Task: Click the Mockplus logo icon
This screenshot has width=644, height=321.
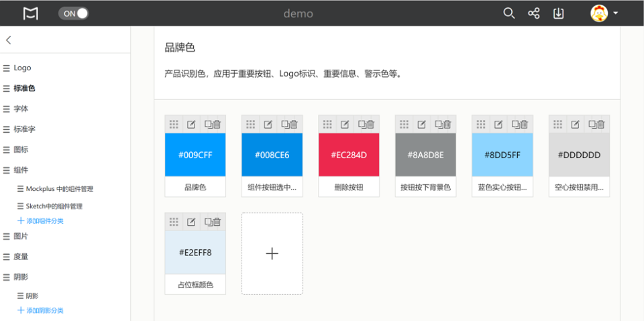Action: [30, 13]
